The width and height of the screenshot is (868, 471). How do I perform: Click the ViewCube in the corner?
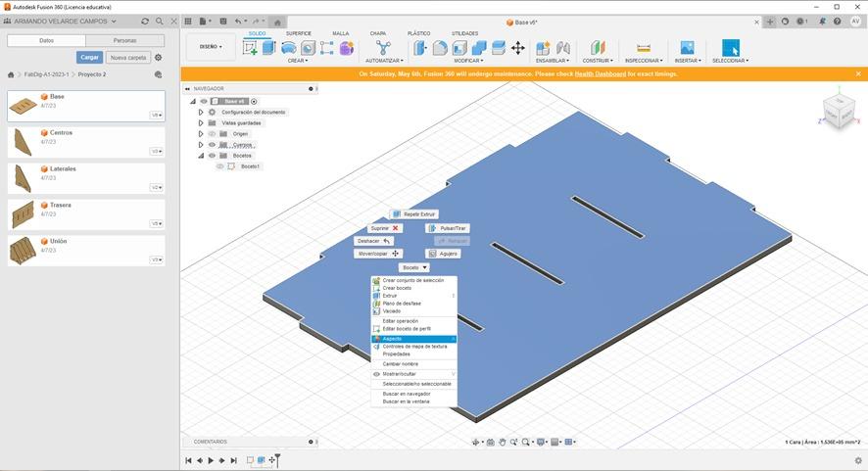[x=838, y=110]
